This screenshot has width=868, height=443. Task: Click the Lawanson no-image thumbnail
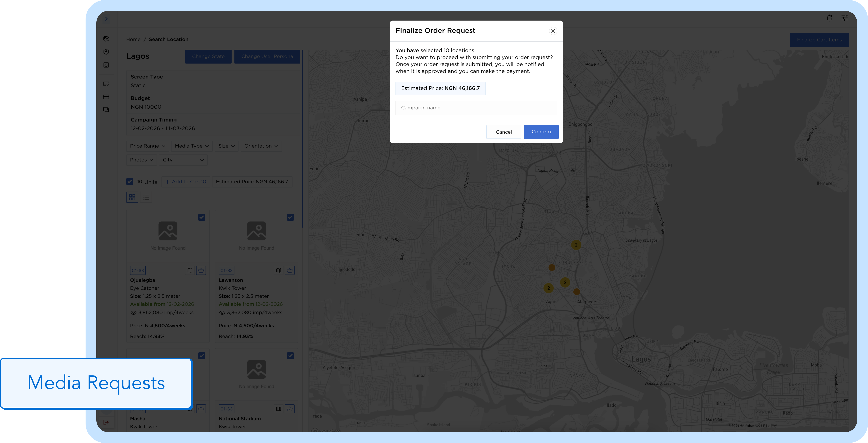click(256, 236)
